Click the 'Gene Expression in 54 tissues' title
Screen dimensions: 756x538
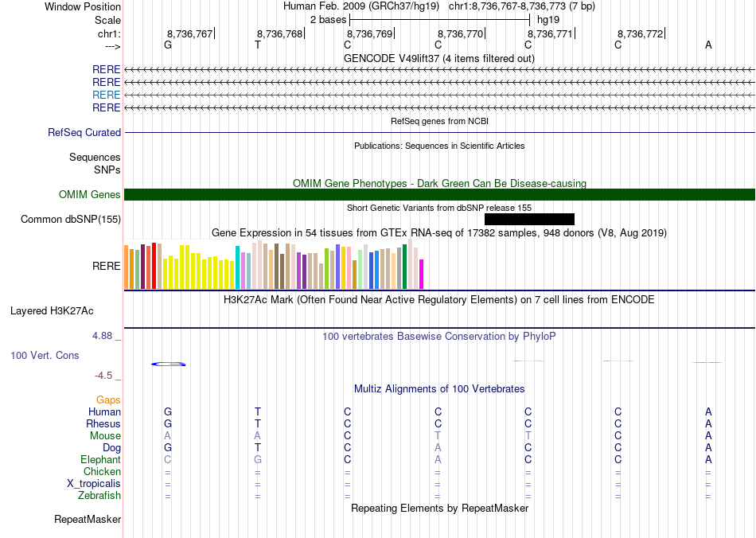tap(439, 233)
